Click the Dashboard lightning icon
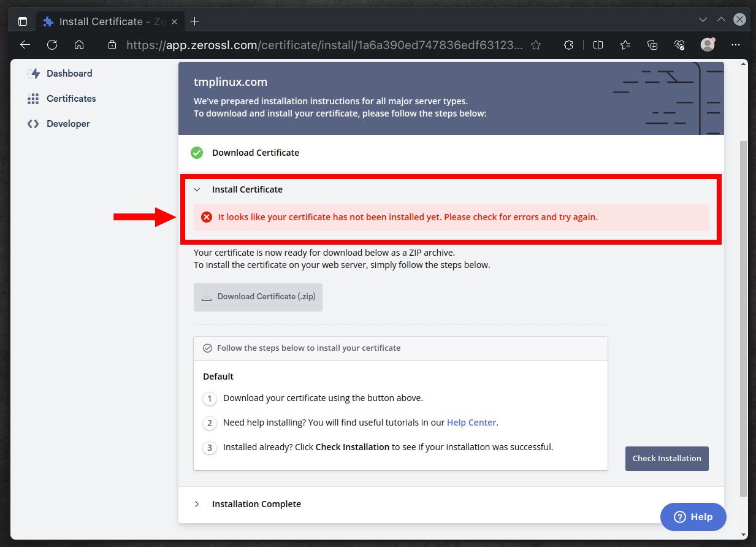The width and height of the screenshot is (756, 547). (33, 74)
